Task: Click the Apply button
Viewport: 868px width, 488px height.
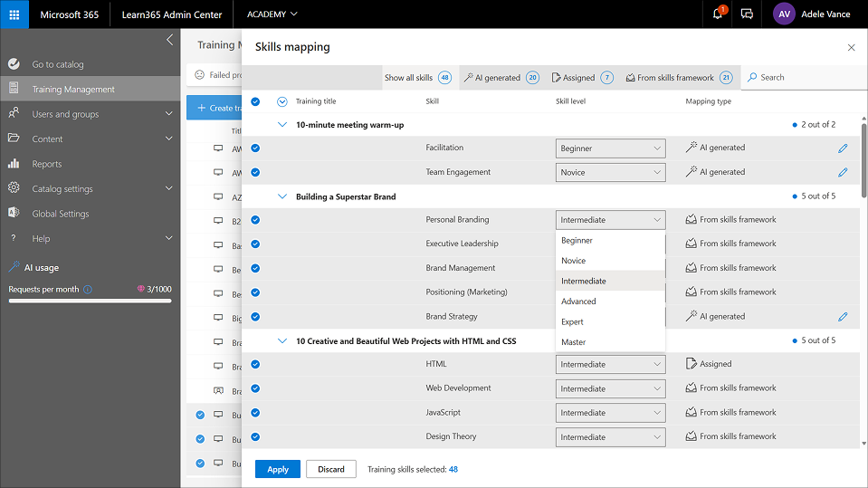Action: click(x=278, y=469)
